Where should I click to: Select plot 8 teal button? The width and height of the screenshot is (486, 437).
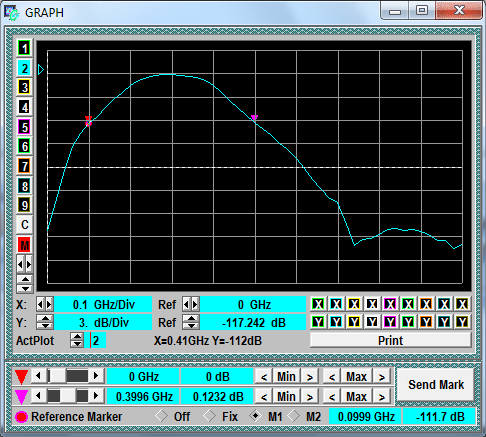[24, 186]
